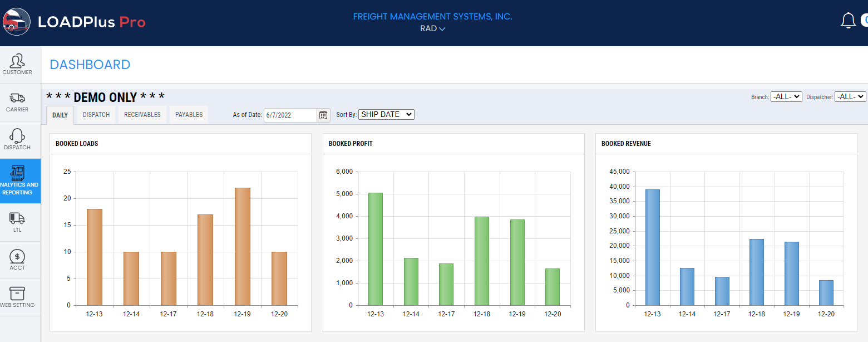Open the Customer section icon
The width and height of the screenshot is (868, 342).
tap(18, 64)
